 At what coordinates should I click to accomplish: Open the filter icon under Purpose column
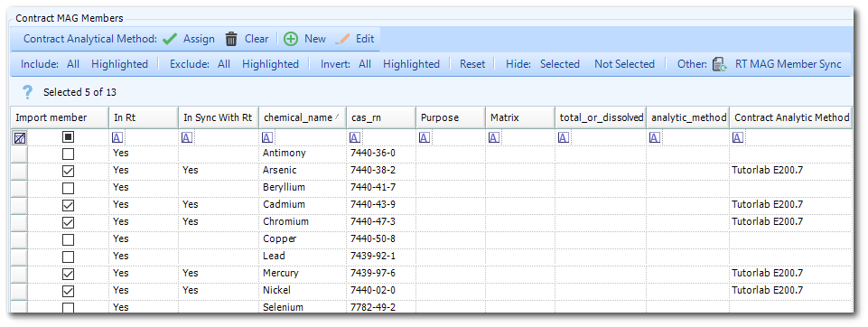pos(424,137)
